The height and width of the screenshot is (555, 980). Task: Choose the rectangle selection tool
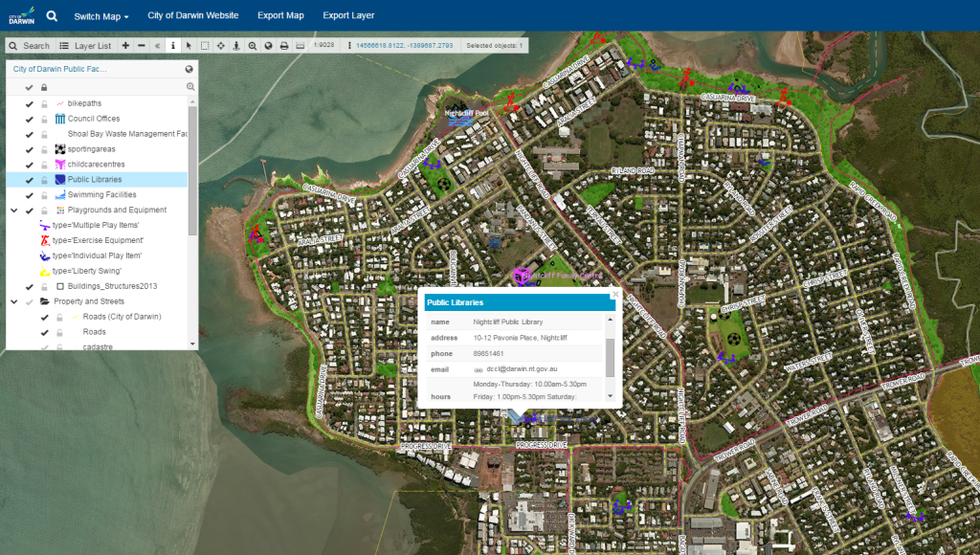(x=205, y=46)
